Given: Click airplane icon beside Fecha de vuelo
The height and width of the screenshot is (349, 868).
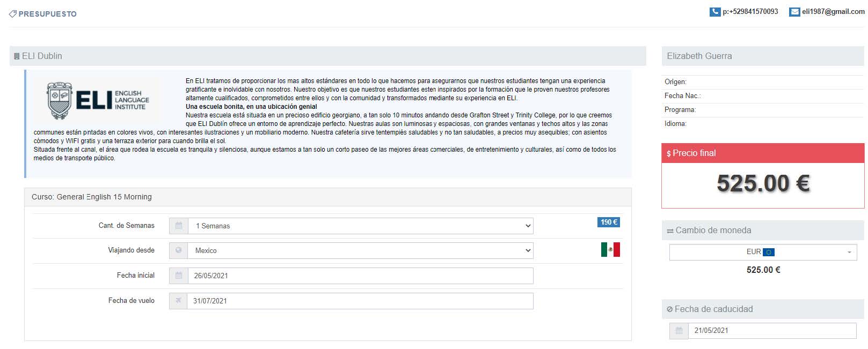Looking at the screenshot, I should (179, 301).
